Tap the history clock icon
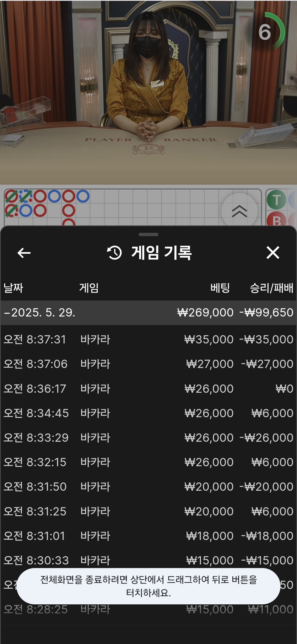 114,253
